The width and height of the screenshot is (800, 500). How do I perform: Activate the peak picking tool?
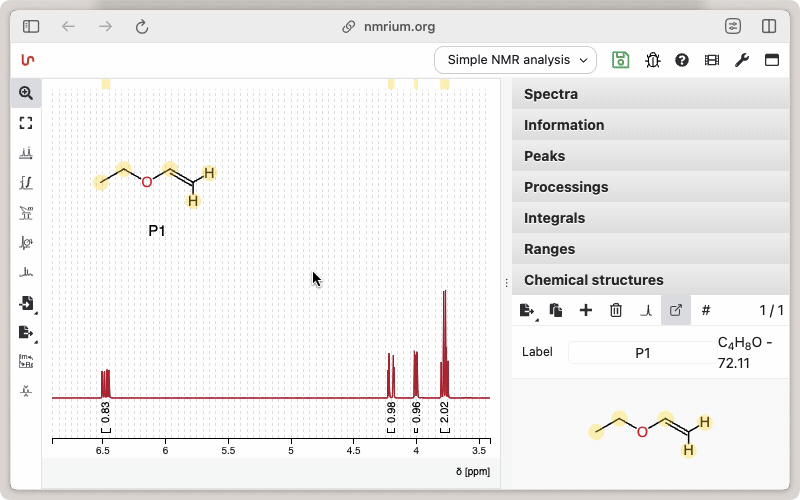[26, 153]
